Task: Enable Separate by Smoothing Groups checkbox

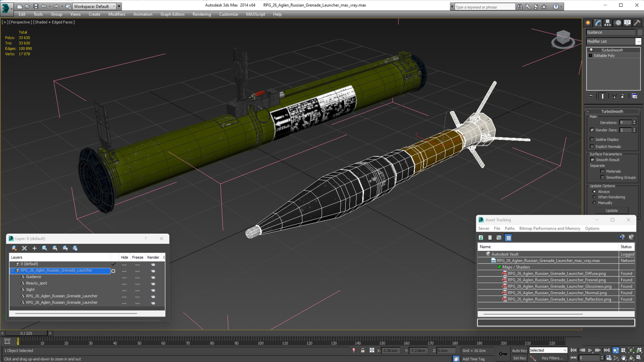Action: pos(602,177)
